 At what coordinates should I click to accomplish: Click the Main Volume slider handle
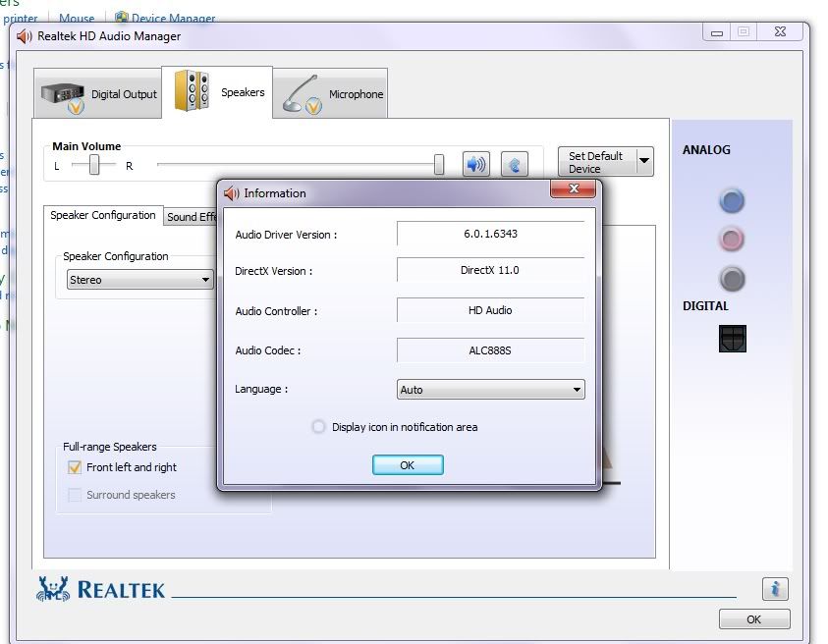tap(439, 164)
